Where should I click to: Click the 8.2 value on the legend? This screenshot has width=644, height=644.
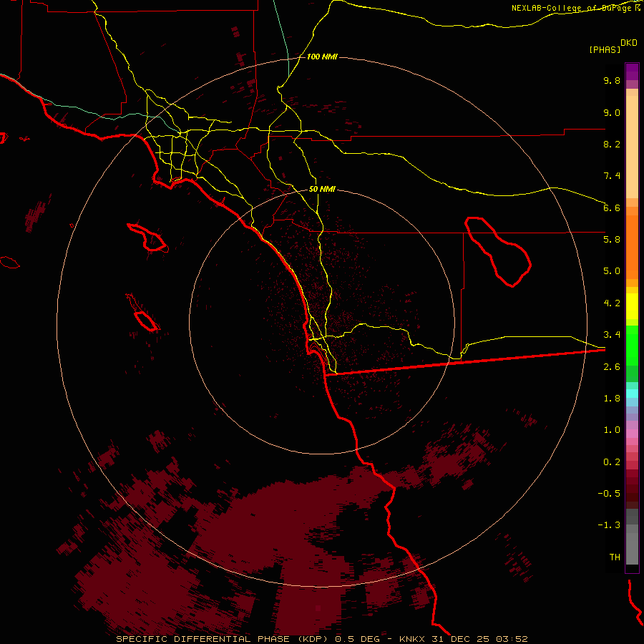point(612,144)
